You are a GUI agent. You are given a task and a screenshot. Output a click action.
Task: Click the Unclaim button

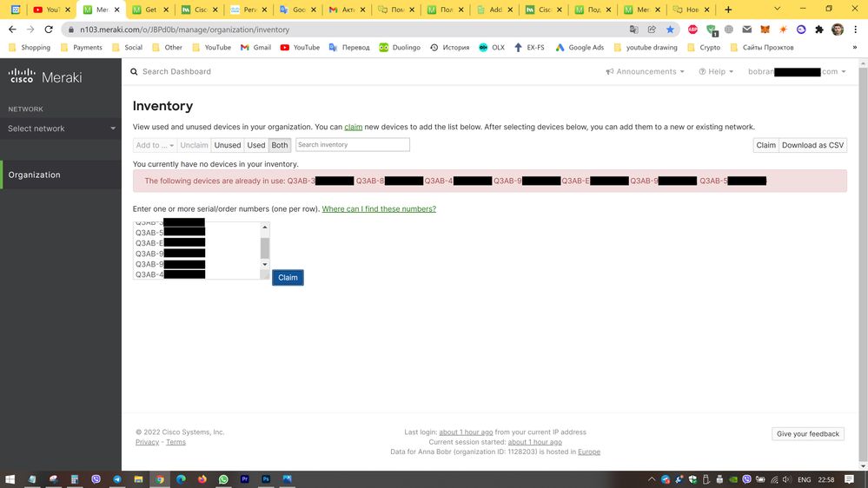click(194, 145)
